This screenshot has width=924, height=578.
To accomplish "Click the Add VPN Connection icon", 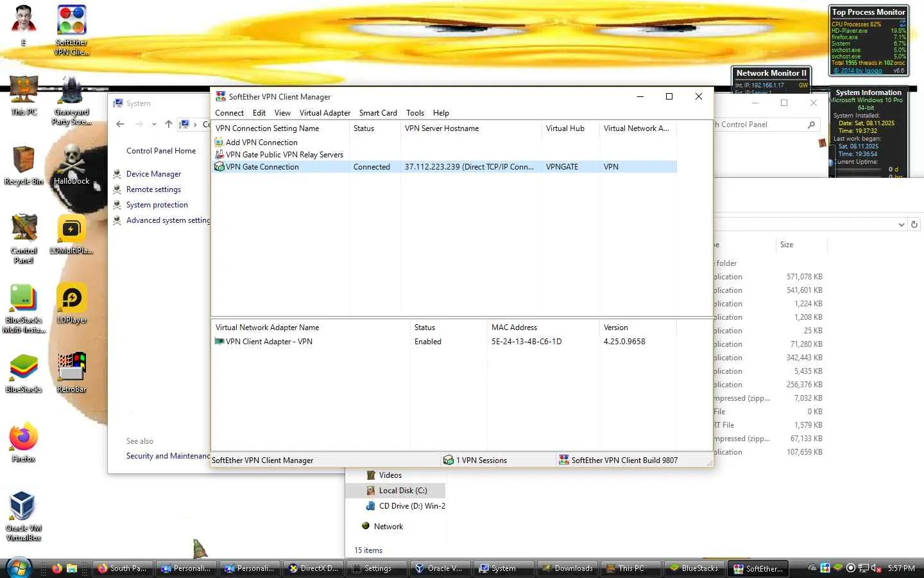I will 219,143.
